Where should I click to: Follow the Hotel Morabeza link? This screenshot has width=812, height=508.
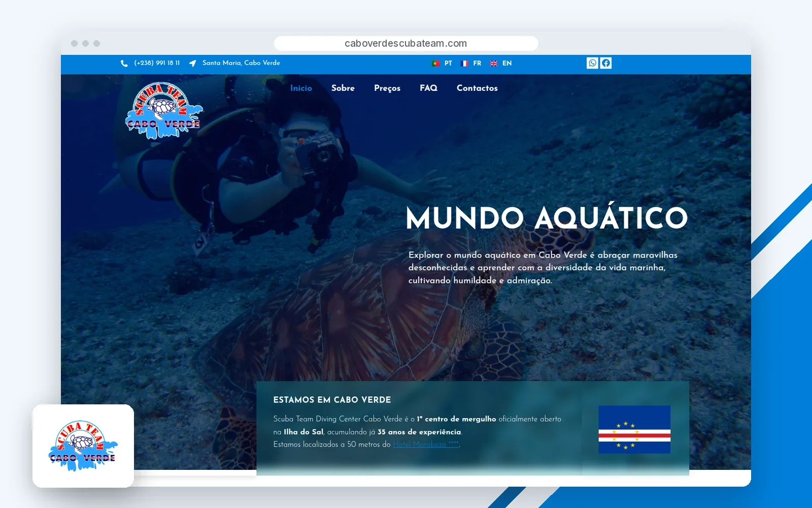pos(426,444)
